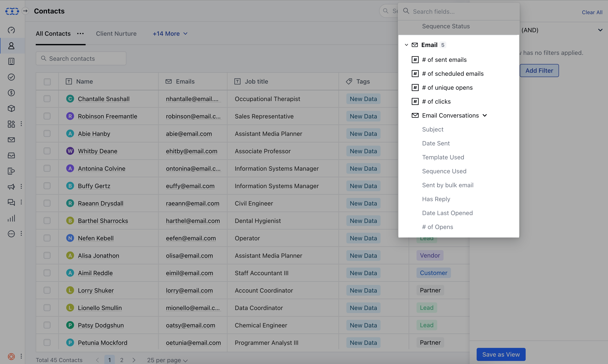Switch to the Client Nurture tab
Viewport: 608px width, 364px height.
point(116,34)
